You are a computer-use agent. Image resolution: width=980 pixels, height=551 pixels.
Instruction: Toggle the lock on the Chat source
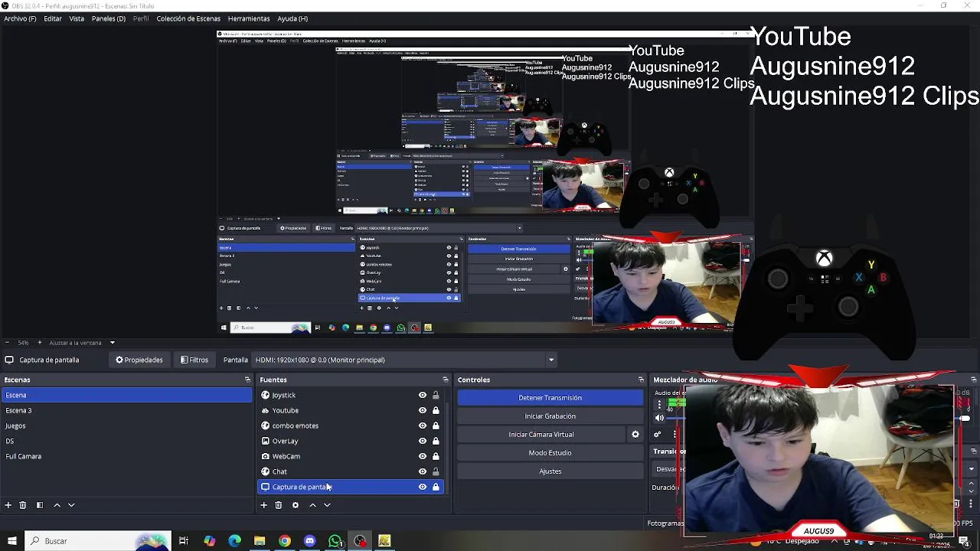click(x=436, y=471)
